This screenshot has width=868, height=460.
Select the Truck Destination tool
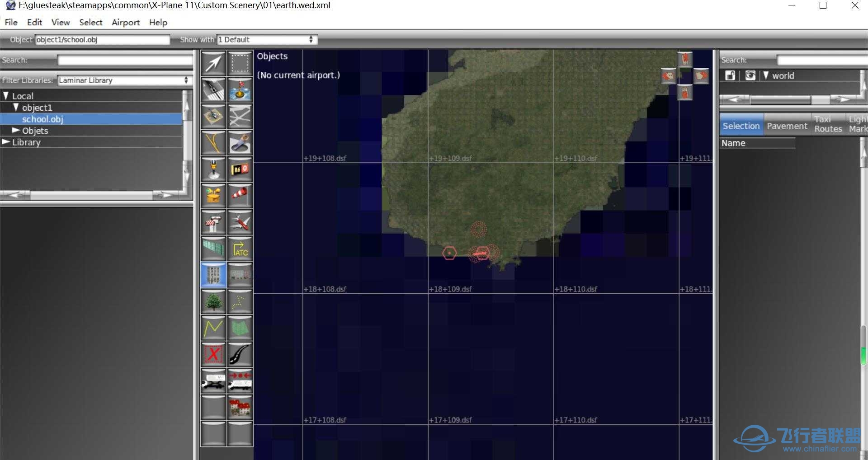tap(240, 380)
